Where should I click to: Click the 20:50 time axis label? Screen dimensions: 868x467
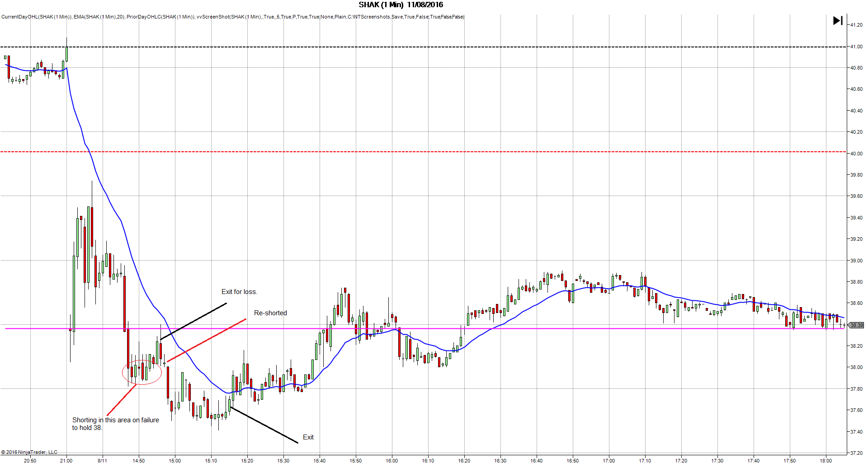tap(30, 461)
